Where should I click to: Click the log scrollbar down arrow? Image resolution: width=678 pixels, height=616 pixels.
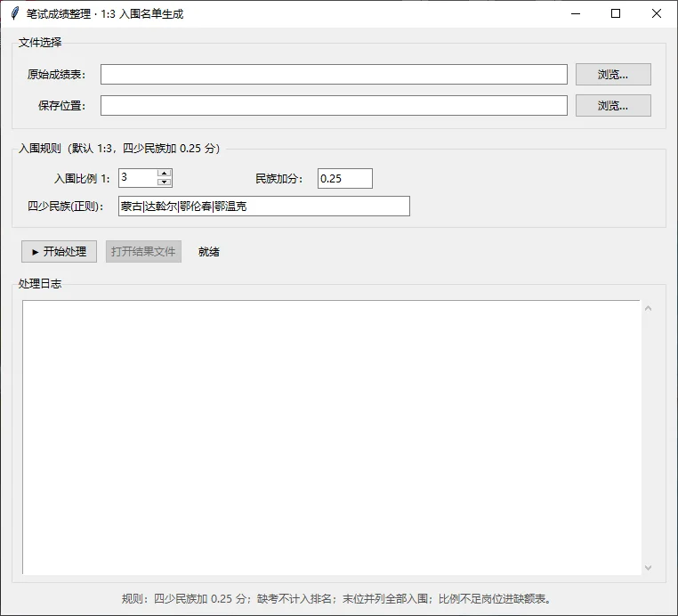[x=648, y=568]
